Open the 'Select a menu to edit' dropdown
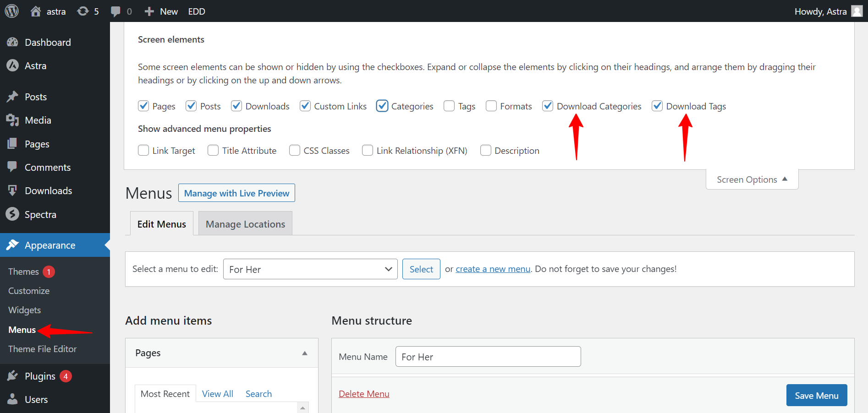This screenshot has height=413, width=868. tap(310, 269)
